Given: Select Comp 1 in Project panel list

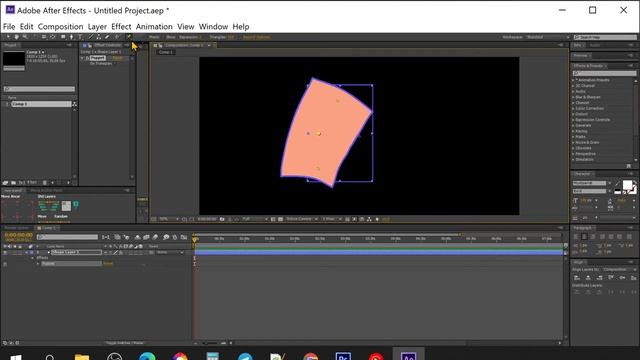Looking at the screenshot, I should pyautogui.click(x=41, y=104).
